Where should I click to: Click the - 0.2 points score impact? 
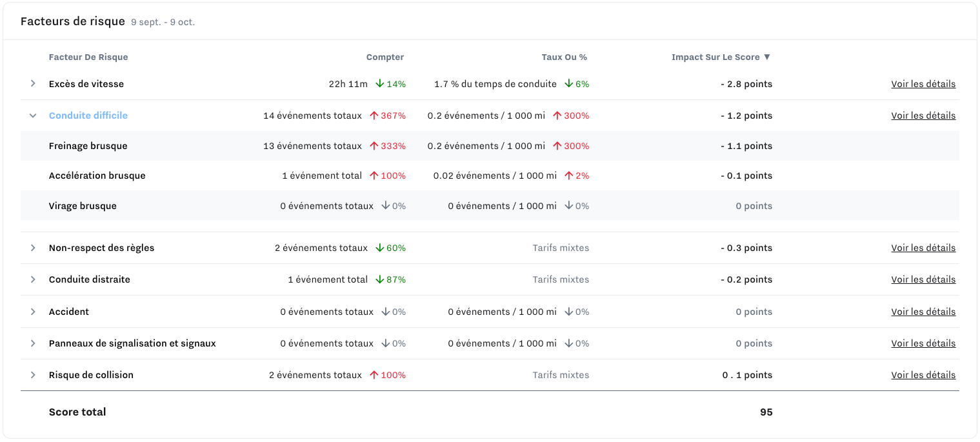coord(746,279)
